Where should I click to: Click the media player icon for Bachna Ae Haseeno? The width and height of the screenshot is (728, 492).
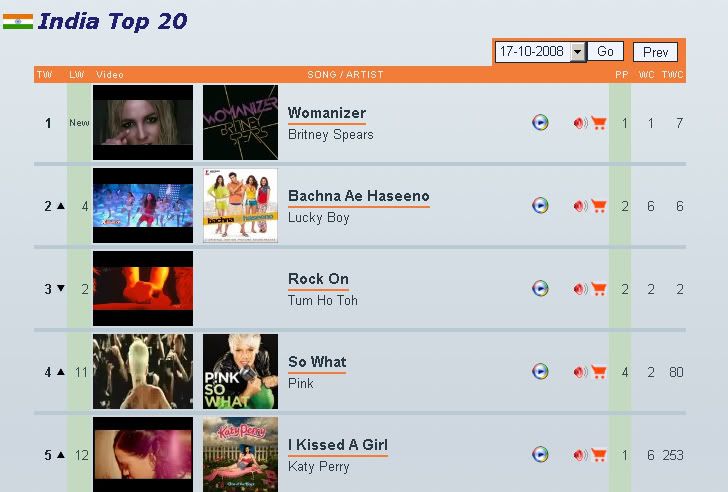[x=540, y=205]
